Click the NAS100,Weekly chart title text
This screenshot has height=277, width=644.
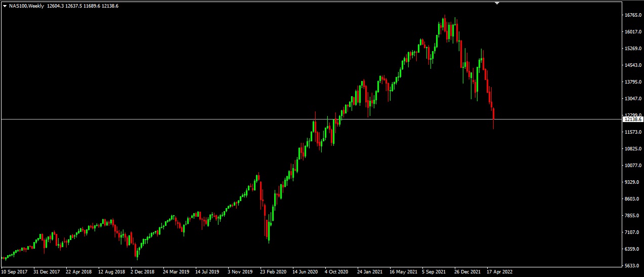tap(26, 6)
